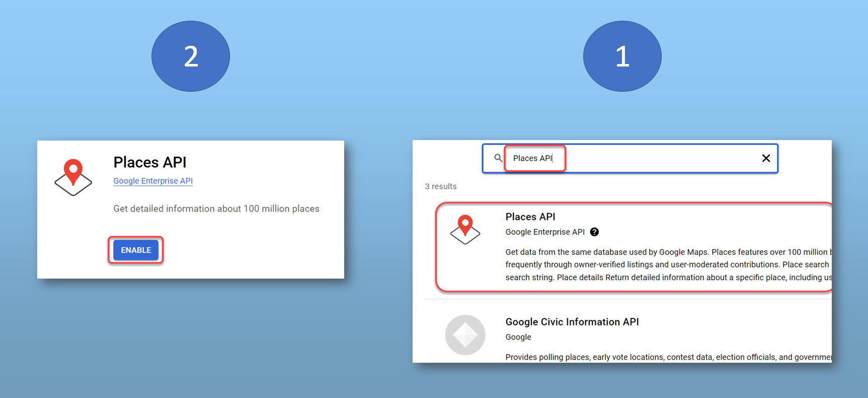Open the Google Enterprise API link

click(153, 181)
